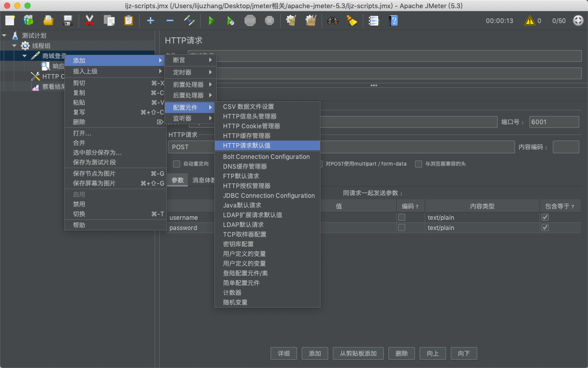Click the 向上 button
Image resolution: width=588 pixels, height=368 pixels.
pyautogui.click(x=433, y=353)
